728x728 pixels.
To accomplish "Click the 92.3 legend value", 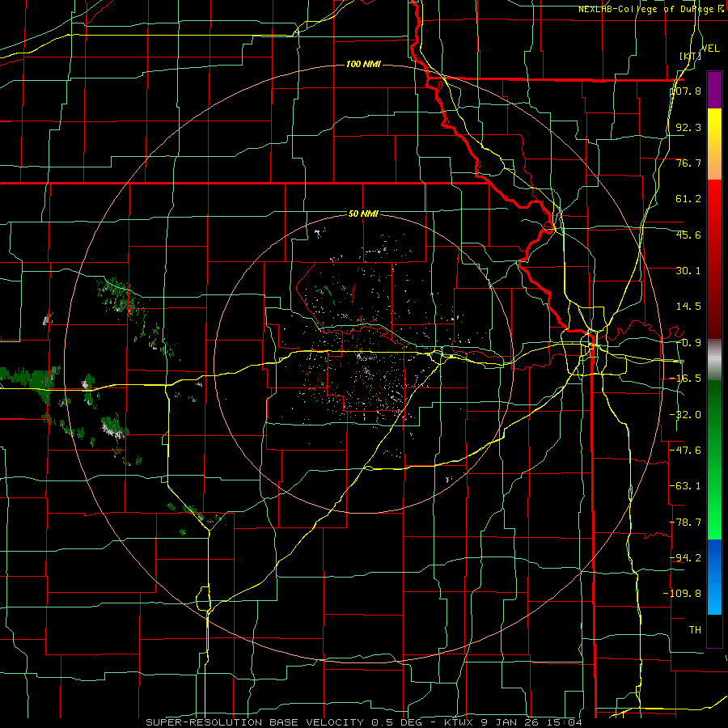I will 688,127.
